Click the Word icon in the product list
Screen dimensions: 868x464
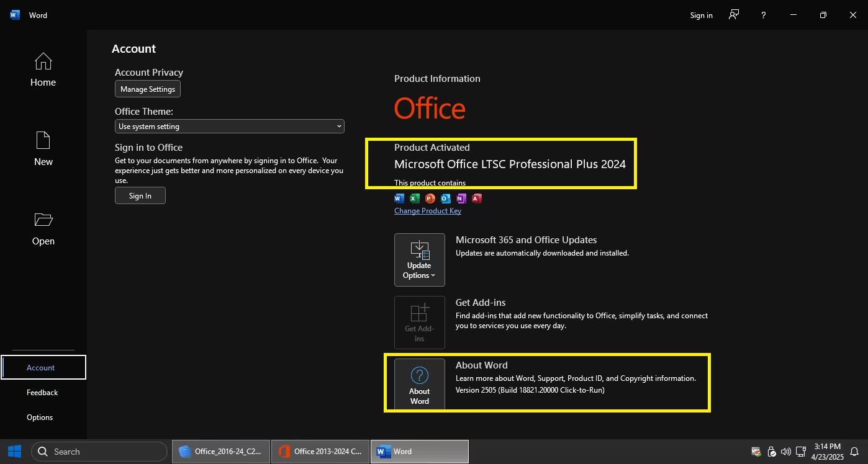(x=399, y=199)
